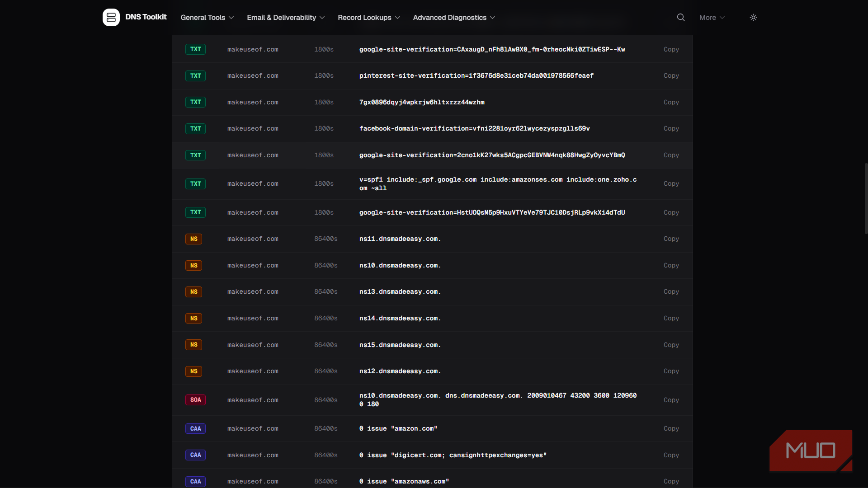The width and height of the screenshot is (868, 488).
Task: Click the TXT badge for pinterest-site-verification
Action: coord(195,75)
